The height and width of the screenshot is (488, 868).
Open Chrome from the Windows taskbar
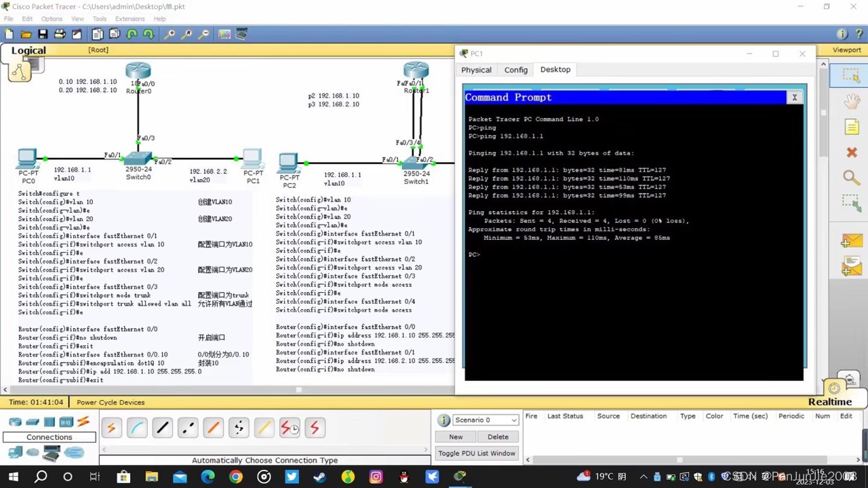coord(235,477)
